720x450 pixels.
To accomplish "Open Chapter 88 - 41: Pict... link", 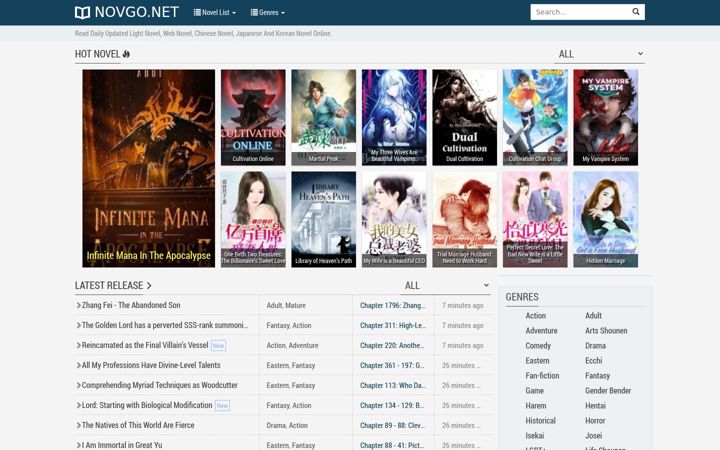I will coord(392,445).
